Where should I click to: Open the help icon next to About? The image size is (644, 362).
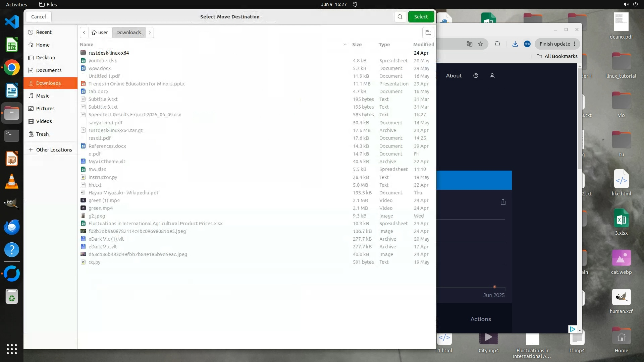click(x=476, y=76)
